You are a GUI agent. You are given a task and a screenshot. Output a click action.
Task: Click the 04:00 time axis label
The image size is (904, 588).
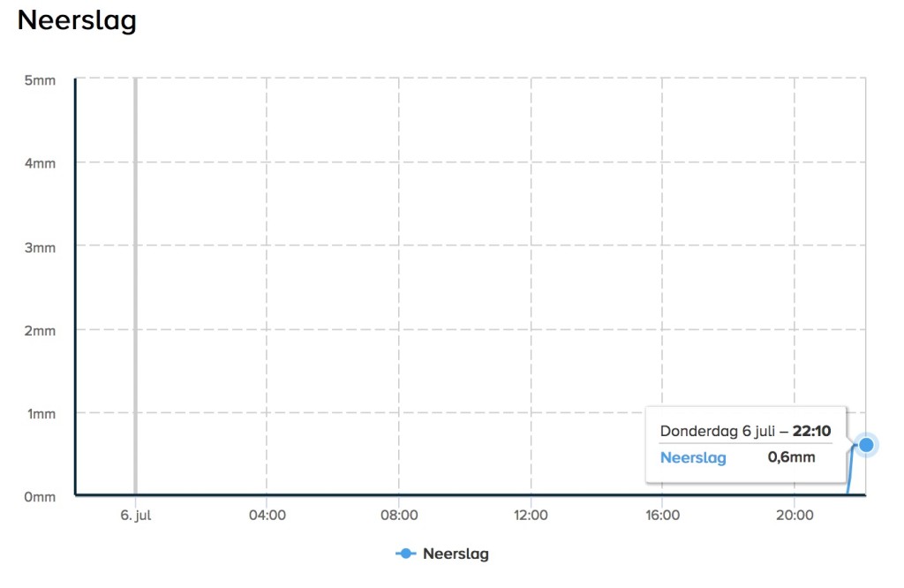(267, 516)
